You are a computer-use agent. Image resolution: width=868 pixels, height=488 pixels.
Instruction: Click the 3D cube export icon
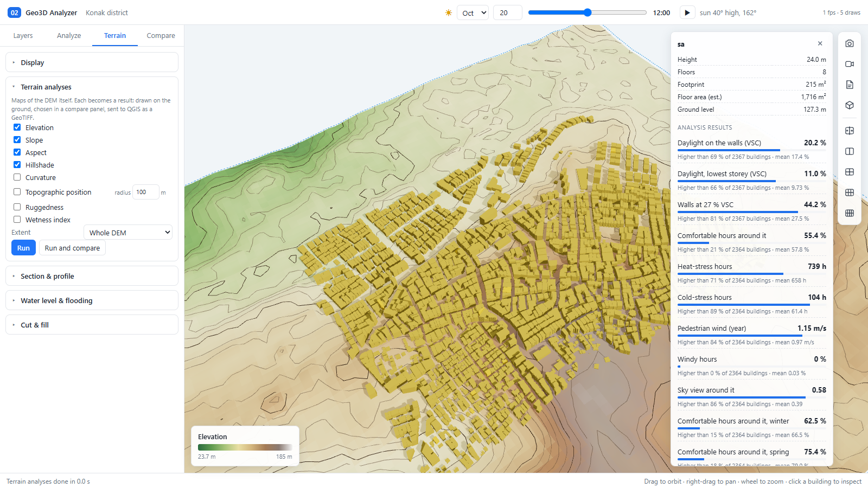850,105
